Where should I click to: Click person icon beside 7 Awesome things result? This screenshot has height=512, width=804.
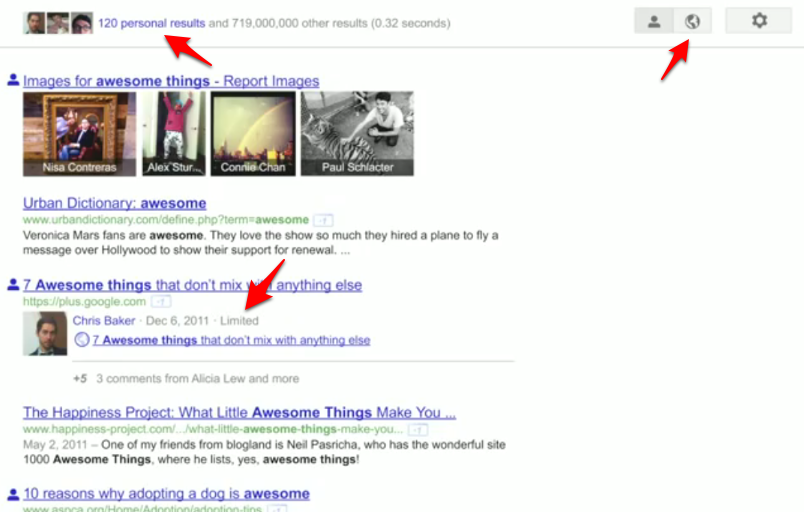coord(13,284)
